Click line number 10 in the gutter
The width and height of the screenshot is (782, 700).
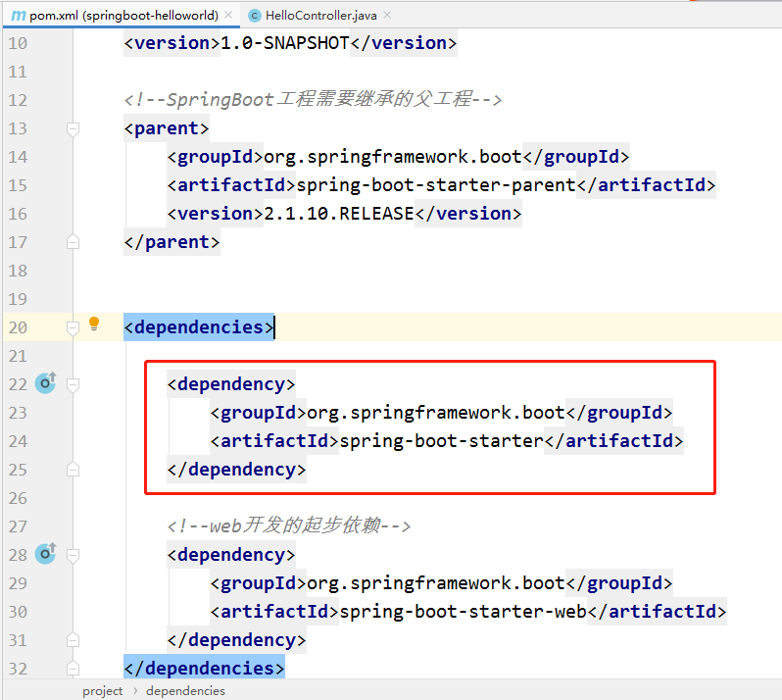tap(18, 43)
